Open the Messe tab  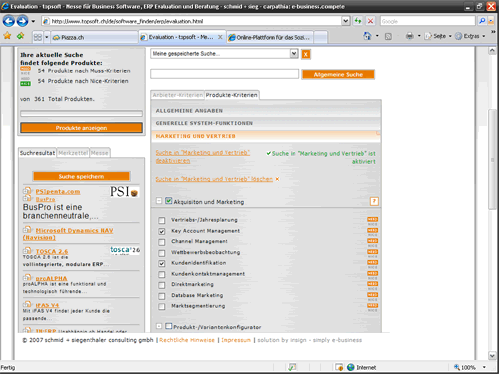(x=99, y=153)
